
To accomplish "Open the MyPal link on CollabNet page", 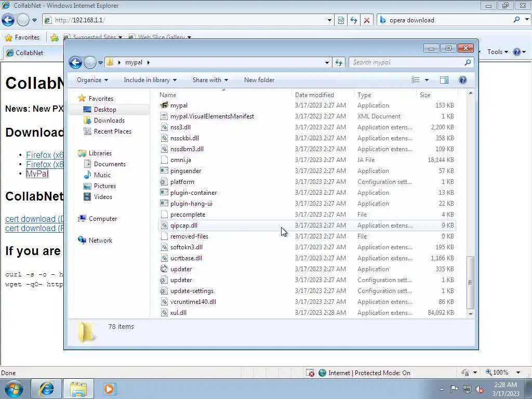I will (x=37, y=174).
